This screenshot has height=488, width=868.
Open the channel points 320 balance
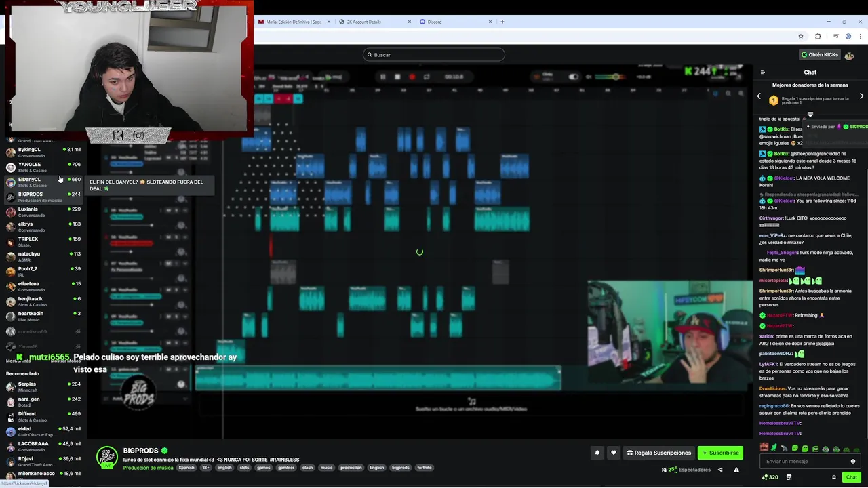point(770,477)
